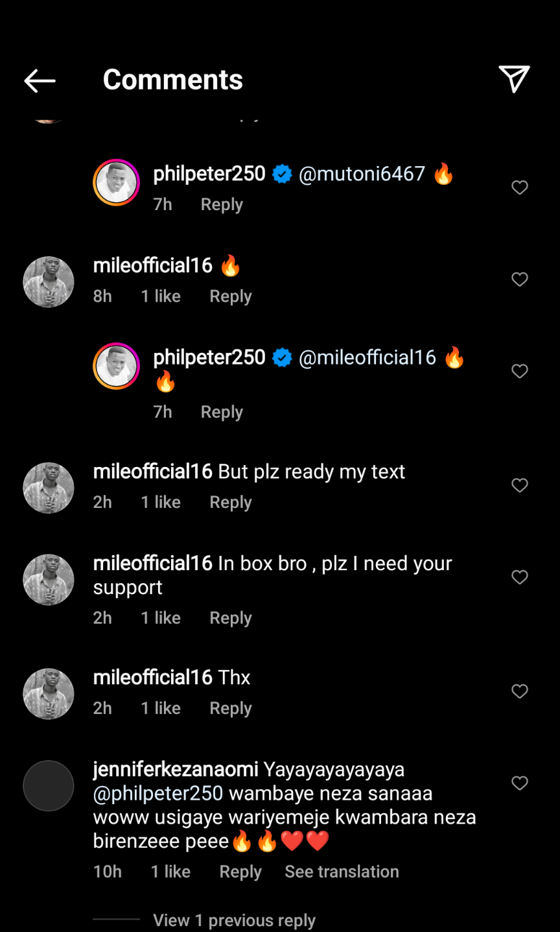Show translation of jenniferkezanaomi's comment

tap(342, 872)
